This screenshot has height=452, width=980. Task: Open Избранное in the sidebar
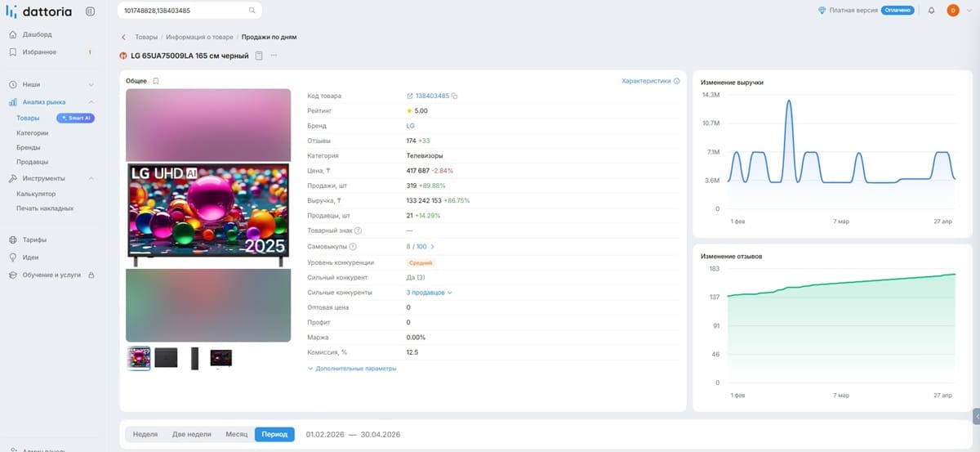click(x=39, y=51)
